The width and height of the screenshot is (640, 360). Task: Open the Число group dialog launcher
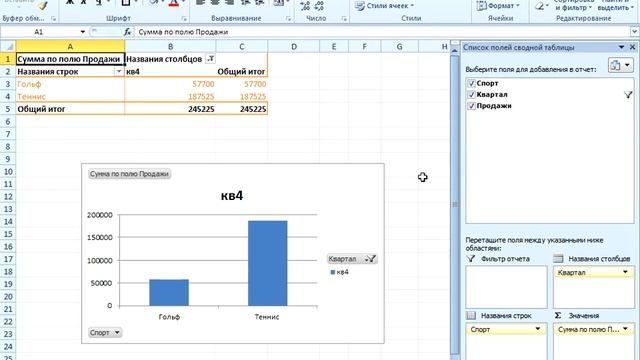(344, 19)
